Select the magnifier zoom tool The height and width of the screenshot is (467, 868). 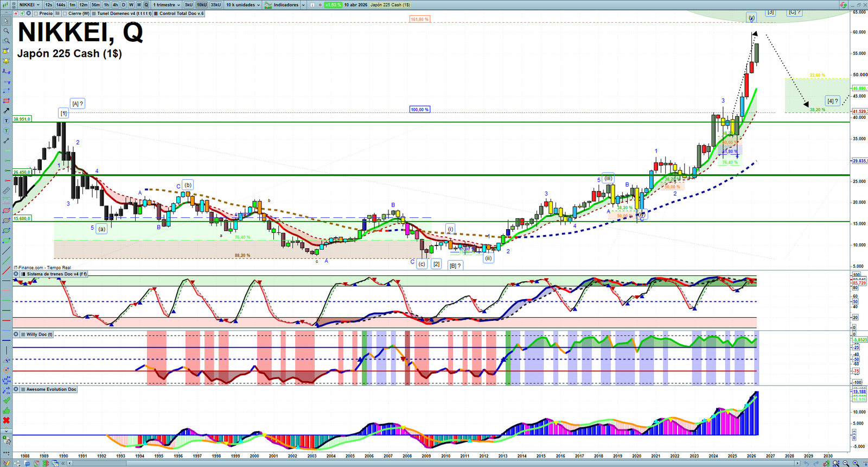click(x=7, y=31)
